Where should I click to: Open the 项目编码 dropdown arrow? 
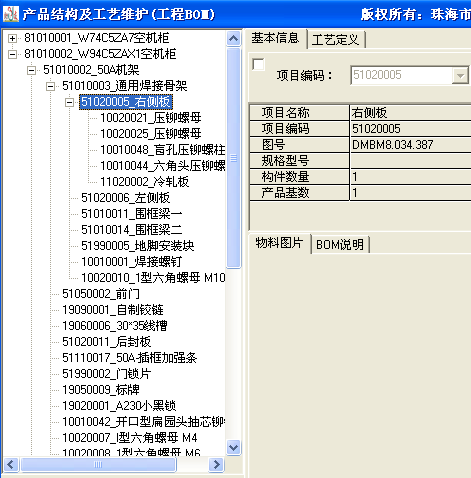[460, 75]
